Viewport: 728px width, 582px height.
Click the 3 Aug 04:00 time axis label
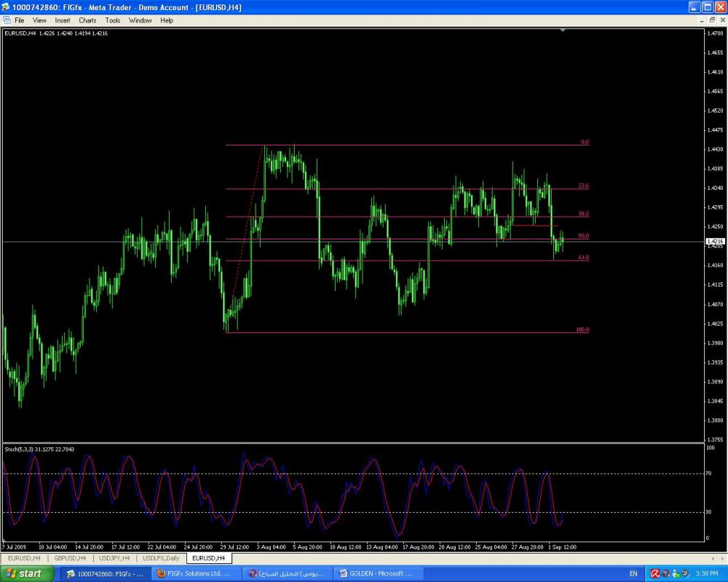click(271, 547)
